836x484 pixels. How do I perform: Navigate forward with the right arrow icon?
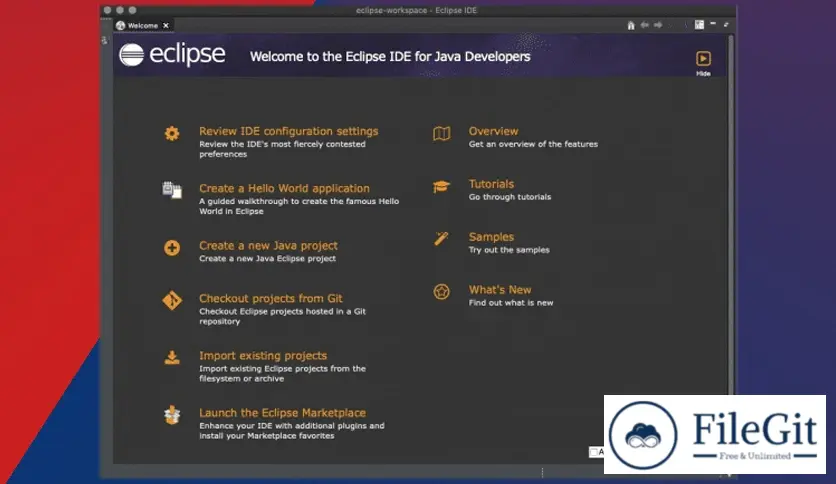(658, 25)
